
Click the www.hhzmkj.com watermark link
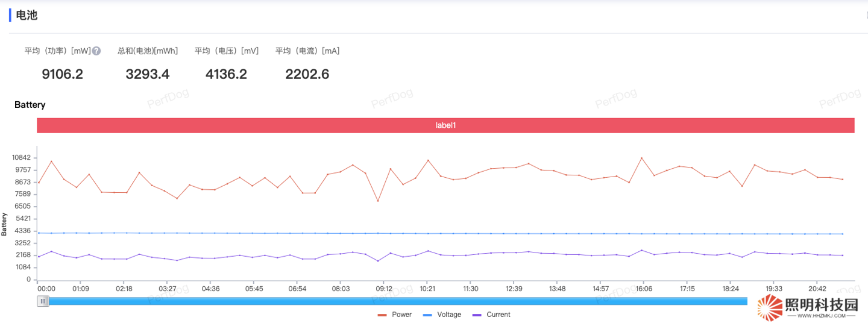coord(821,316)
